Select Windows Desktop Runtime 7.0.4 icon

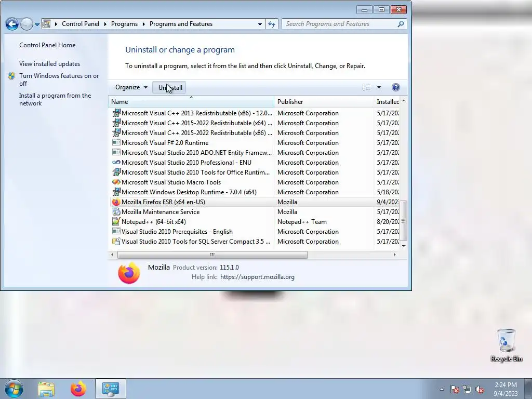click(116, 192)
